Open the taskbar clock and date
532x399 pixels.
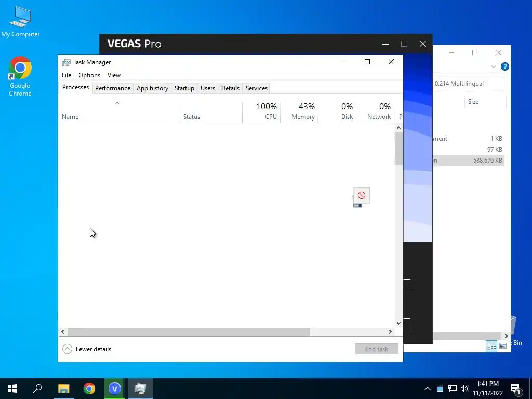click(488, 389)
